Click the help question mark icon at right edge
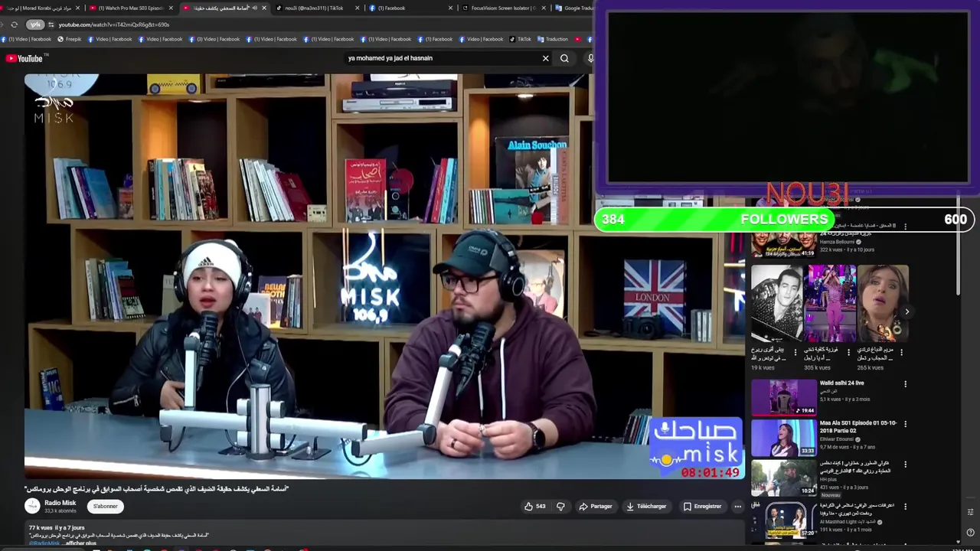This screenshot has width=980, height=551. click(970, 533)
